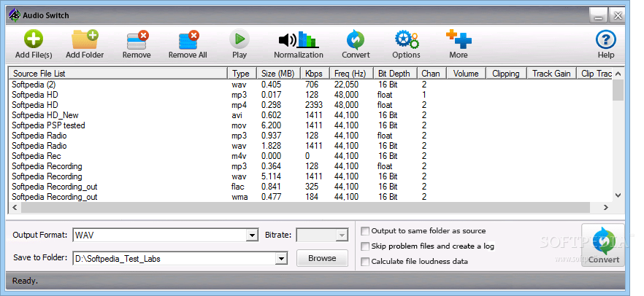Select the Softpedia PSP tested file
The width and height of the screenshot is (644, 296).
310,125
